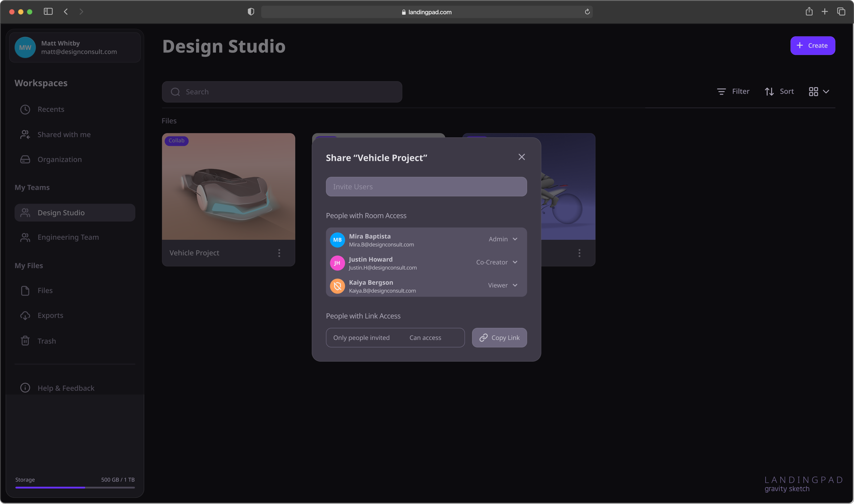This screenshot has height=504, width=854.
Task: Change Justin Howard's Co-Creator role
Action: pyautogui.click(x=497, y=262)
